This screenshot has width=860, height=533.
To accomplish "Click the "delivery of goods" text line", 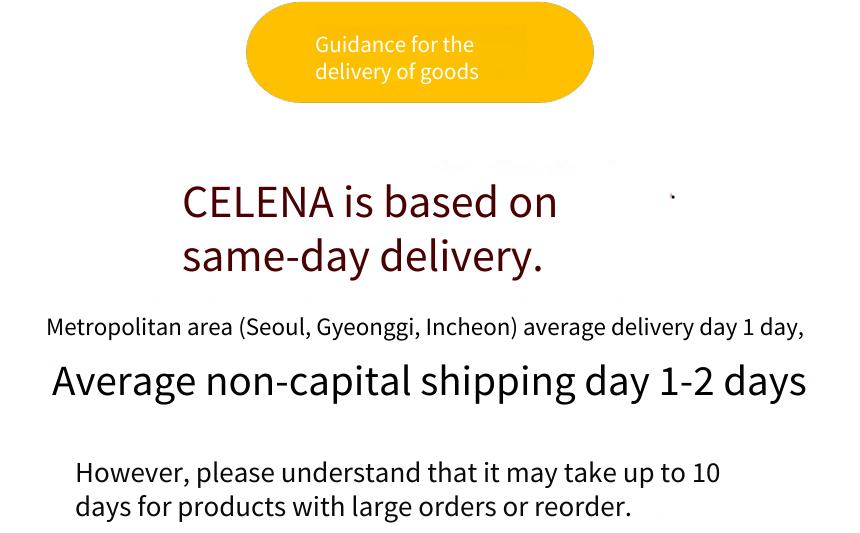I will (x=397, y=72).
